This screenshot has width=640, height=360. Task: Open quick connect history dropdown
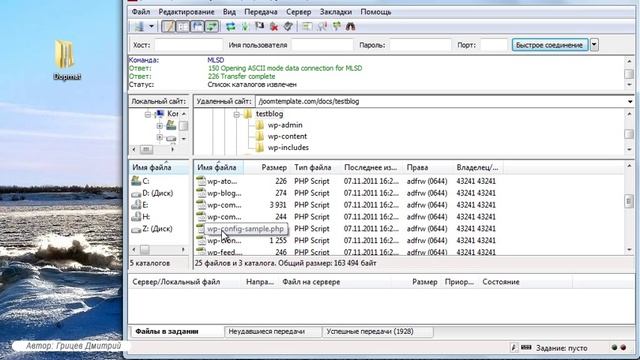click(x=594, y=45)
